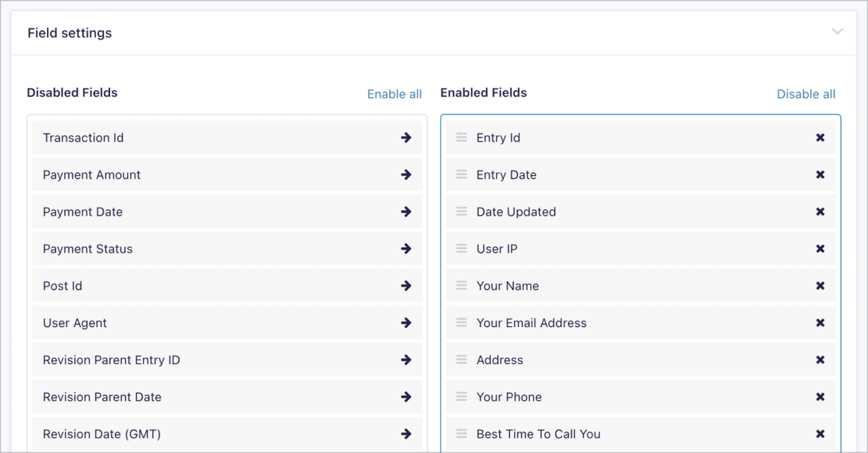Click Disable all link
The width and height of the screenshot is (868, 453).
click(806, 93)
